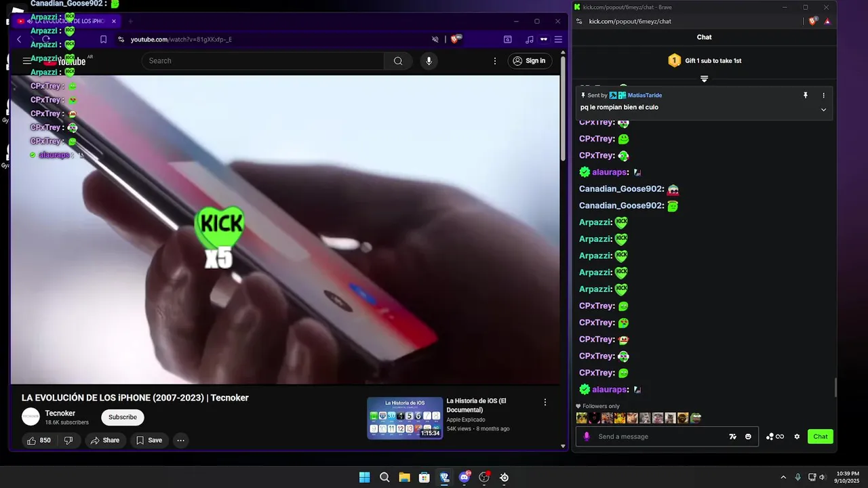Dislike the iPhone evolution video
868x488 pixels.
[68, 441]
